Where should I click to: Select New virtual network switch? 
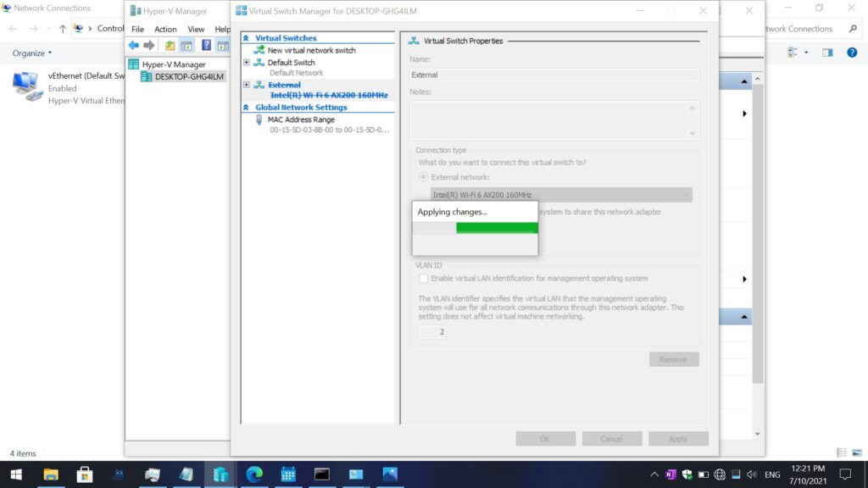(311, 51)
